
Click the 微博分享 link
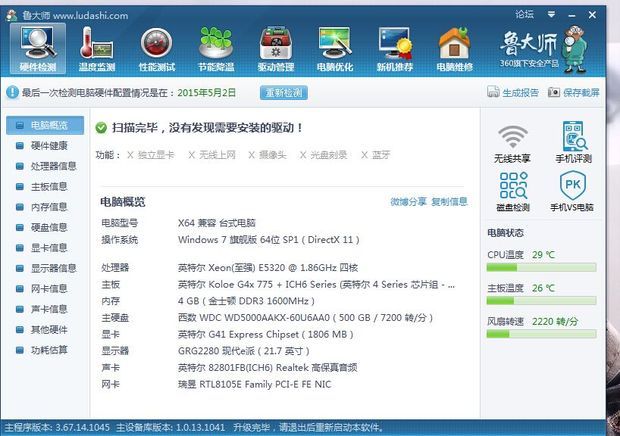pyautogui.click(x=408, y=202)
